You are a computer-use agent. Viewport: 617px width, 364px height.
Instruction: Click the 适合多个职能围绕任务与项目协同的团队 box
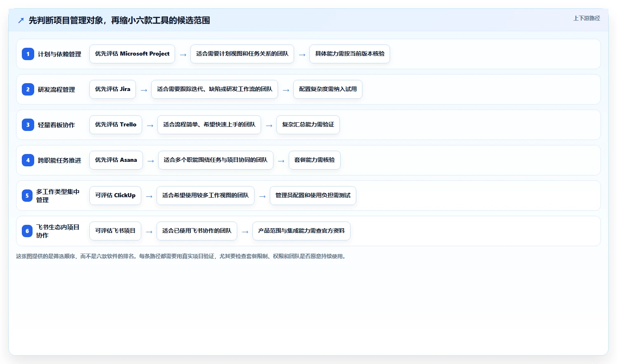(x=216, y=160)
